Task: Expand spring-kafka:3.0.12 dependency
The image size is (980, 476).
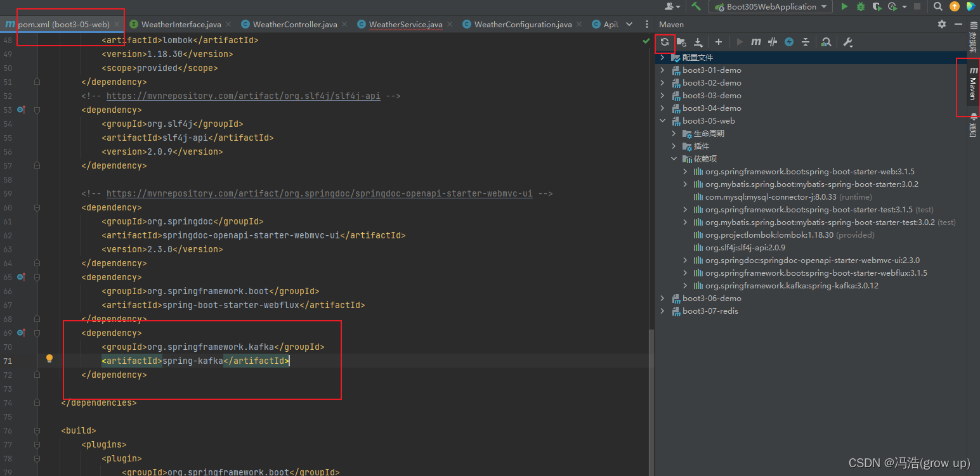Action: point(686,285)
